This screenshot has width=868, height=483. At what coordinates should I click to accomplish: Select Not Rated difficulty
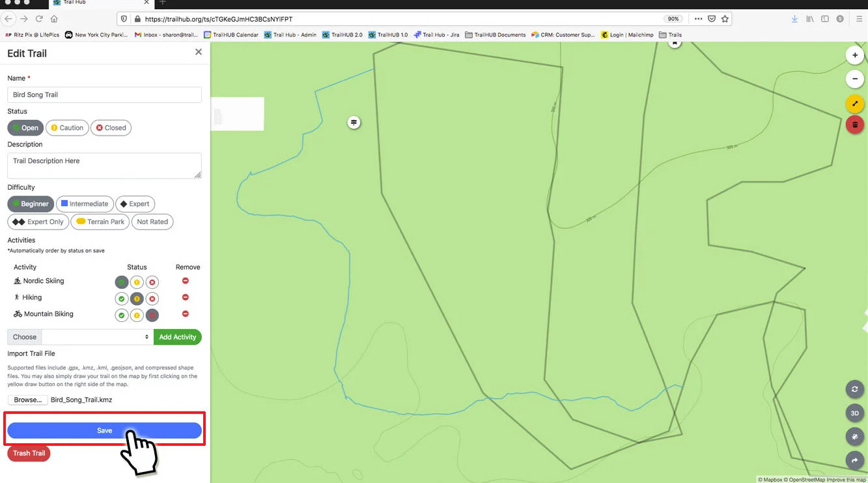pos(152,222)
